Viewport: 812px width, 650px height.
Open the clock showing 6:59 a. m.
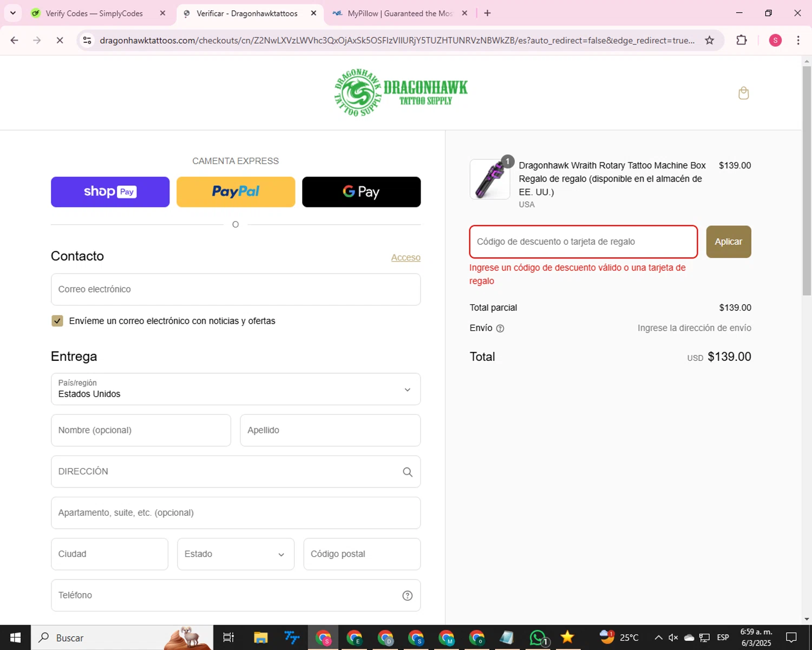756,638
